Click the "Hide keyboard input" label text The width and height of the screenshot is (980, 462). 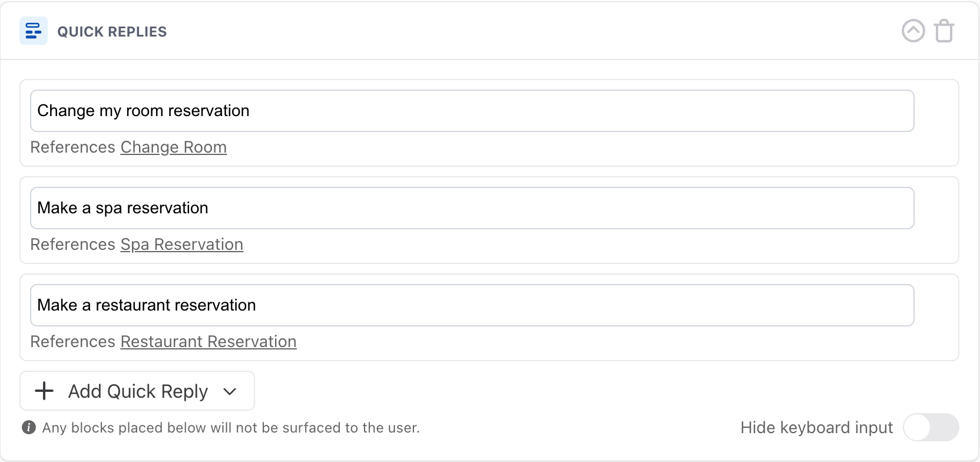[816, 428]
